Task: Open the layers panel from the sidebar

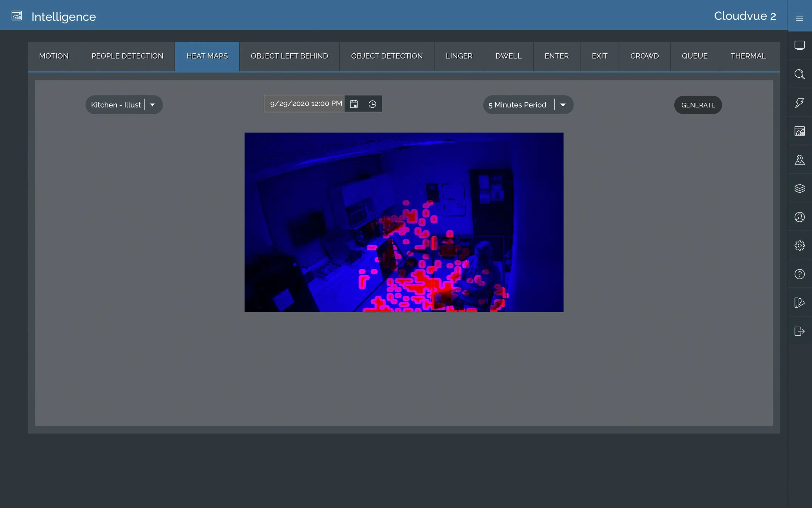Action: (800, 189)
